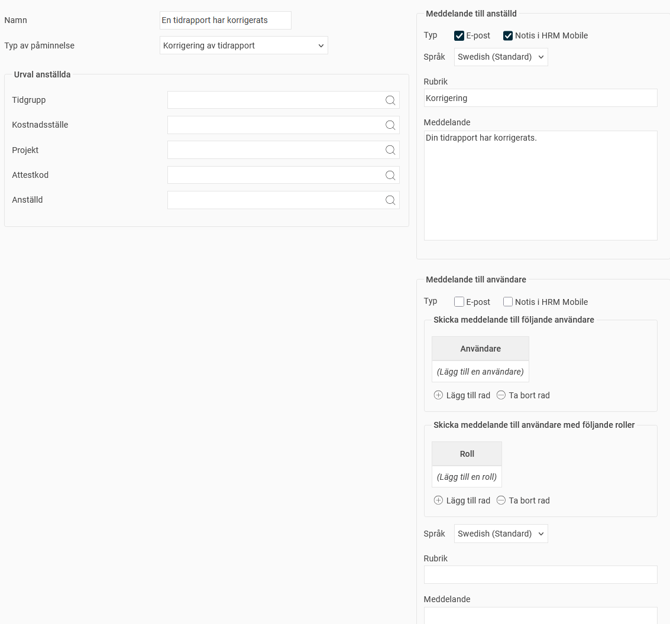Click the Namn text field
The image size is (670, 624).
point(225,20)
